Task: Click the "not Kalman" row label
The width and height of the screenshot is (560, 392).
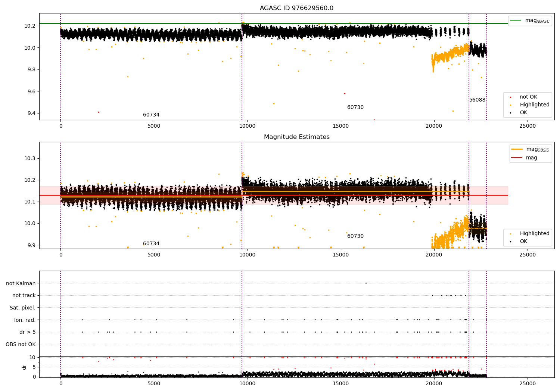Action: pyautogui.click(x=21, y=283)
